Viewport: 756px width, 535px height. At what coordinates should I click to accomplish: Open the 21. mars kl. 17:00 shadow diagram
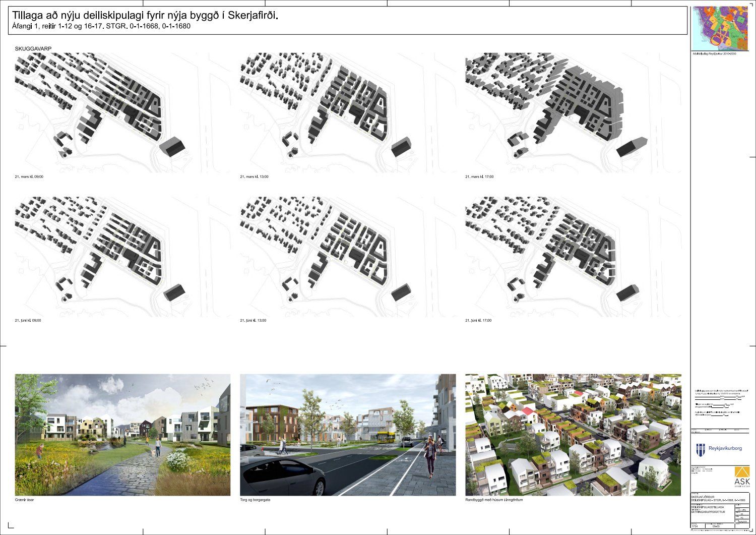[x=573, y=113]
